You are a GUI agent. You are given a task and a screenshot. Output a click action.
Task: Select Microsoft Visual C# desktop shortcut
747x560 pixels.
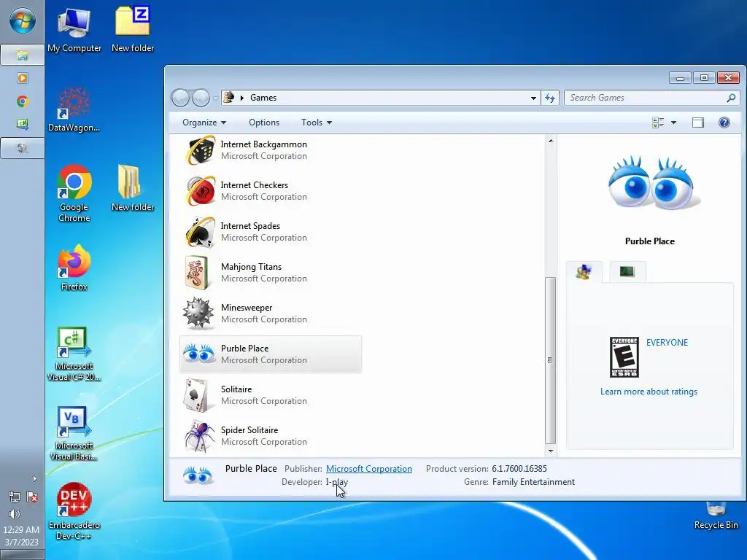tap(74, 354)
